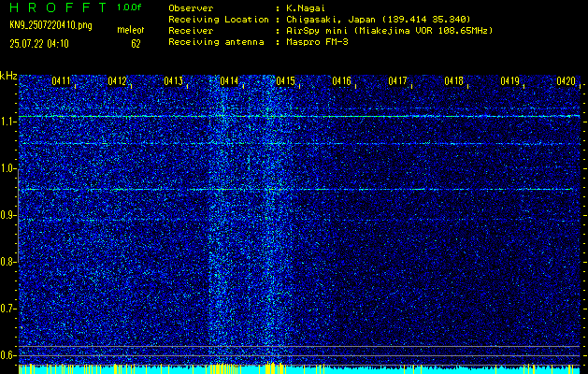The width and height of the screenshot is (588, 374).
Task: Click the receiver AirSpy mini text
Action: (389, 30)
